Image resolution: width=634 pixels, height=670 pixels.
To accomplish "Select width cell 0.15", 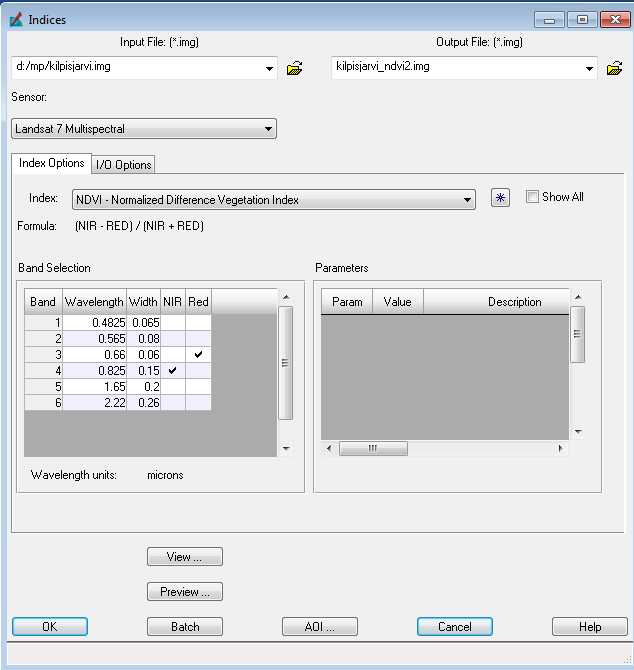I will pyautogui.click(x=144, y=370).
